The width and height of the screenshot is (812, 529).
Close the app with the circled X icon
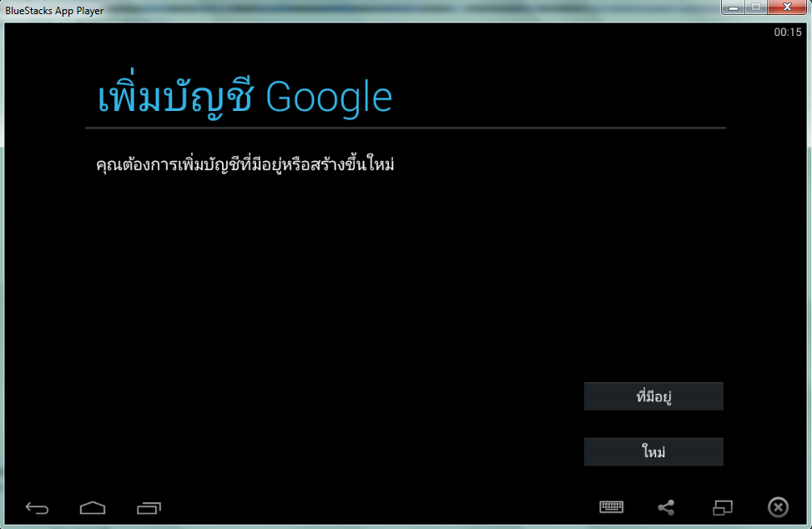(778, 507)
